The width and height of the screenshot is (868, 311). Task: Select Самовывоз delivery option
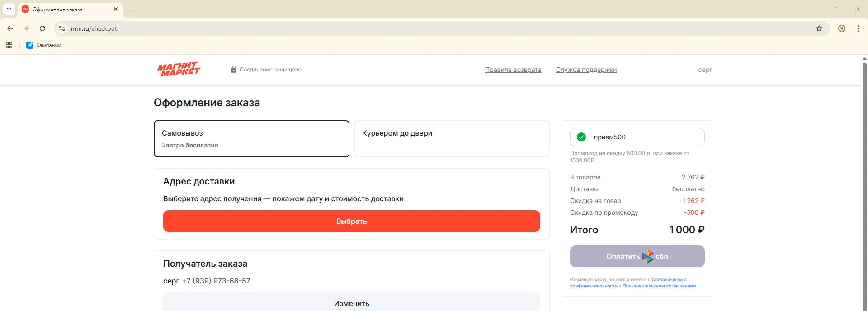coord(251,139)
